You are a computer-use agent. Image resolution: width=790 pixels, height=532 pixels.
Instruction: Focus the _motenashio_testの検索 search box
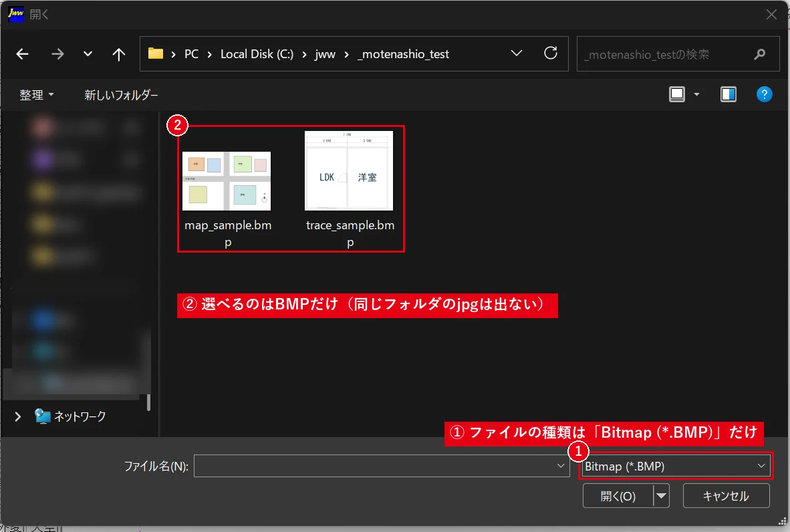678,54
